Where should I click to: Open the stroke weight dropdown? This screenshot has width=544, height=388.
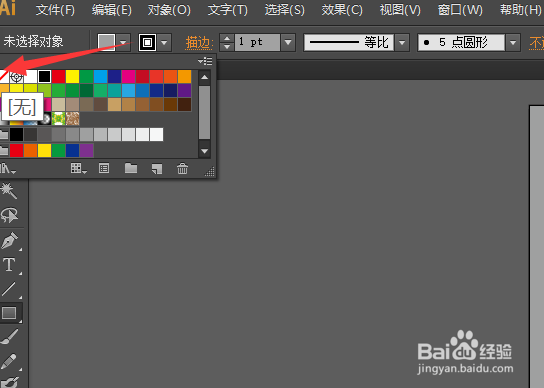[x=288, y=42]
